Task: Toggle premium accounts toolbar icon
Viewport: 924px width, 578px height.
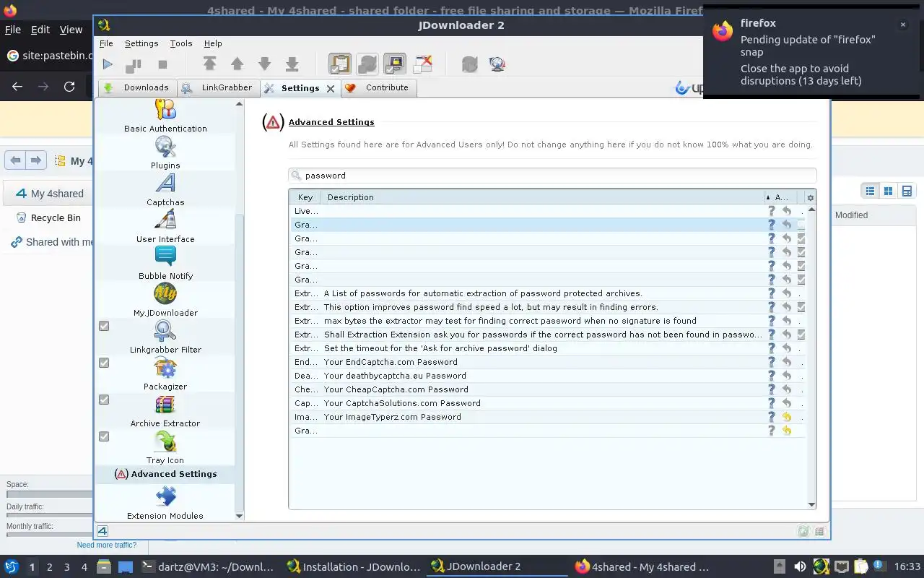Action: pos(395,64)
